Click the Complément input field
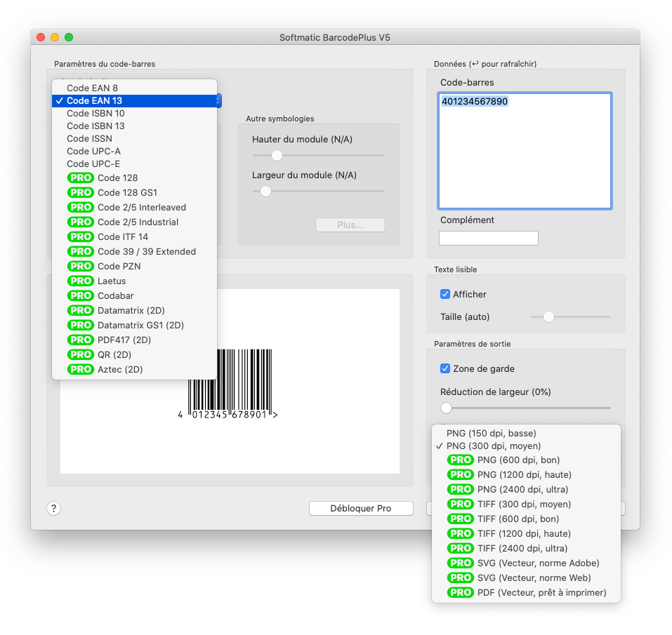The height and width of the screenshot is (635, 672). (x=488, y=239)
